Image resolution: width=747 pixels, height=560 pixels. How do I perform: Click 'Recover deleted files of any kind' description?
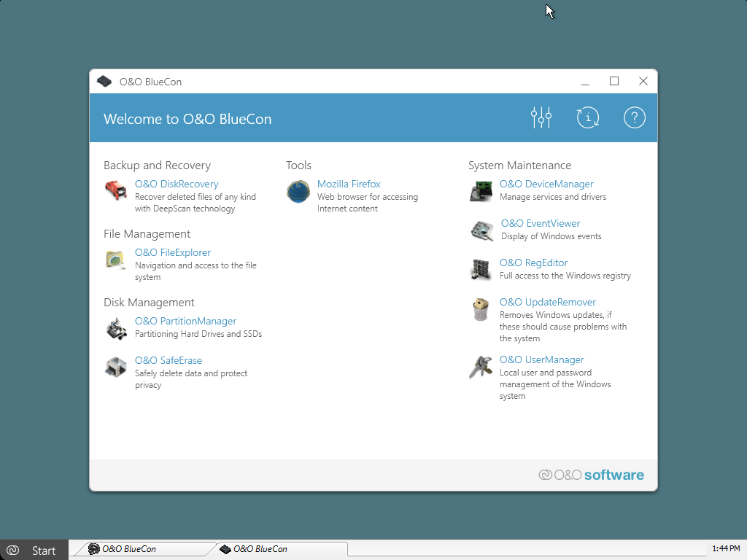[196, 203]
